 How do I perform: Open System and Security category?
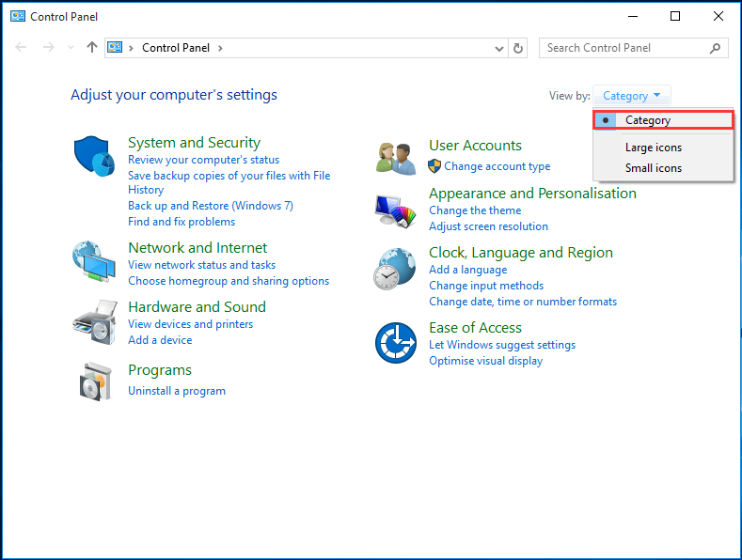tap(194, 143)
